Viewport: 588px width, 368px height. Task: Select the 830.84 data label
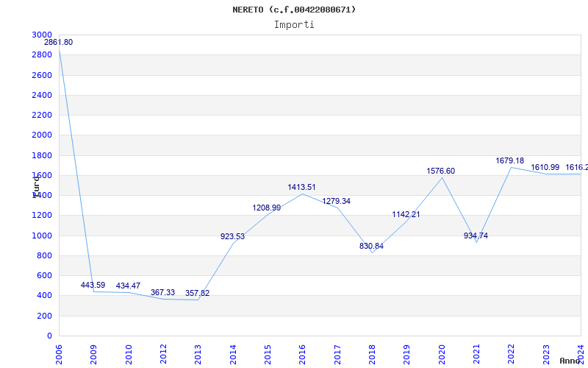372,247
